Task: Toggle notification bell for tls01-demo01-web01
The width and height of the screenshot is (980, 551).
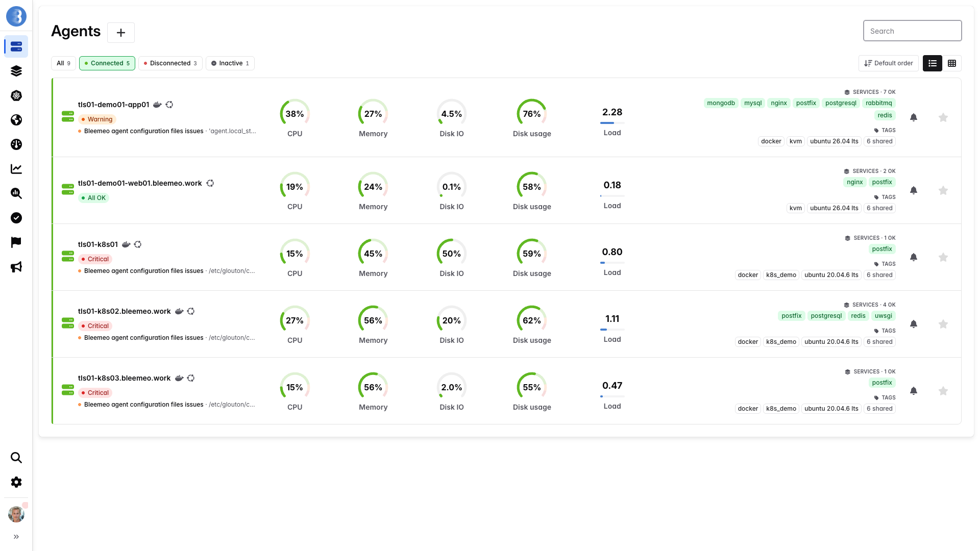Action: coord(914,190)
